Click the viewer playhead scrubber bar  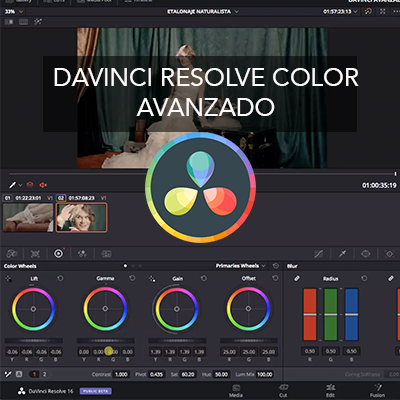tap(202, 173)
